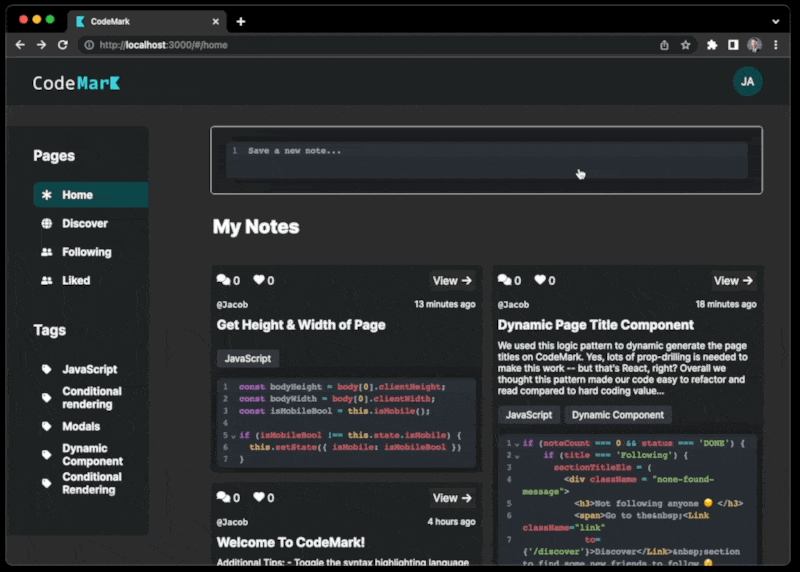Image resolution: width=800 pixels, height=572 pixels.
Task: Collapse the noteCount if block at line 1
Action: (517, 444)
